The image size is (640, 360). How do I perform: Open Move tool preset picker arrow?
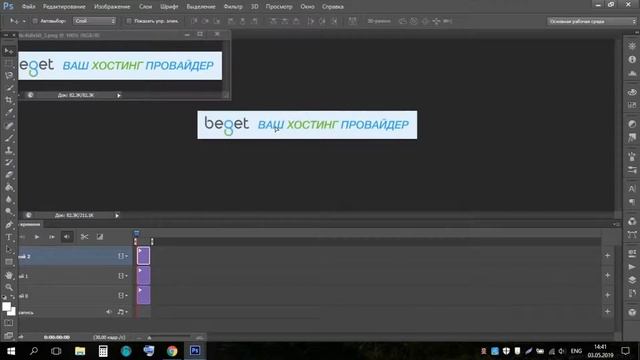pyautogui.click(x=24, y=21)
